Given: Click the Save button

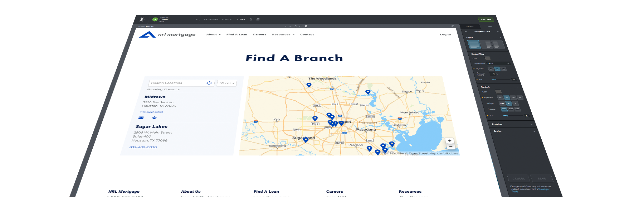Looking at the screenshot, I should (542, 178).
